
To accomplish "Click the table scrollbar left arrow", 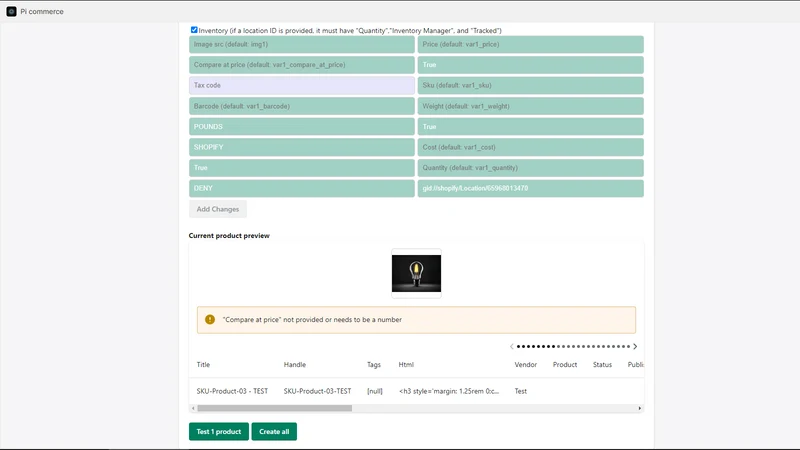I will click(x=193, y=408).
